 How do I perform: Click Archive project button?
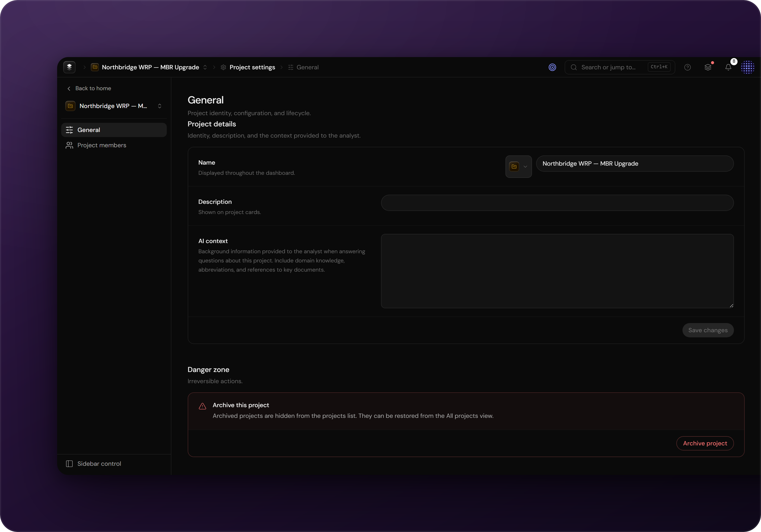click(x=705, y=443)
